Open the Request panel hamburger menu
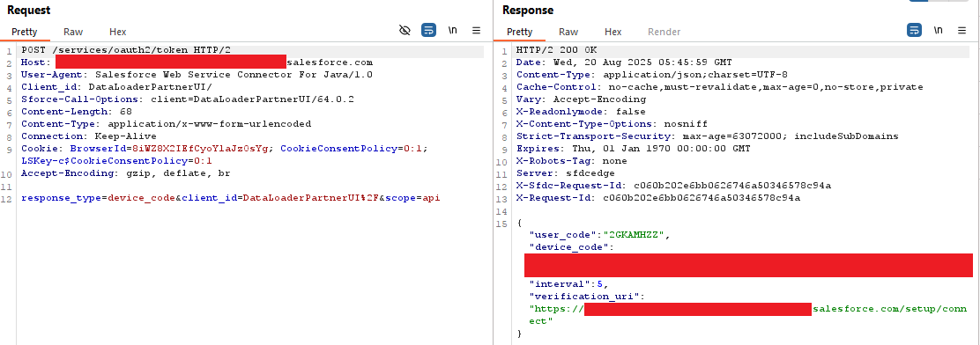This screenshot has width=980, height=345. coord(476,30)
